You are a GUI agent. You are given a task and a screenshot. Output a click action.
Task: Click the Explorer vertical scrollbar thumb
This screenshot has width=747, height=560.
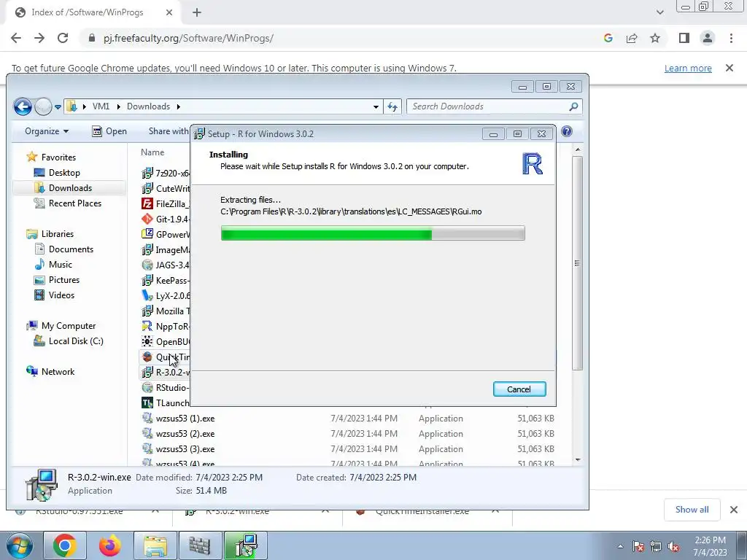[578, 262]
